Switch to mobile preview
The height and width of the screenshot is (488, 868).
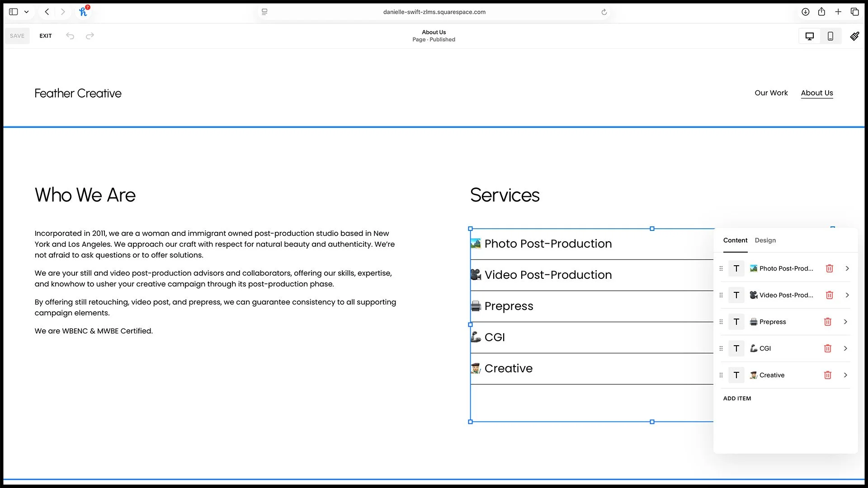pos(830,36)
